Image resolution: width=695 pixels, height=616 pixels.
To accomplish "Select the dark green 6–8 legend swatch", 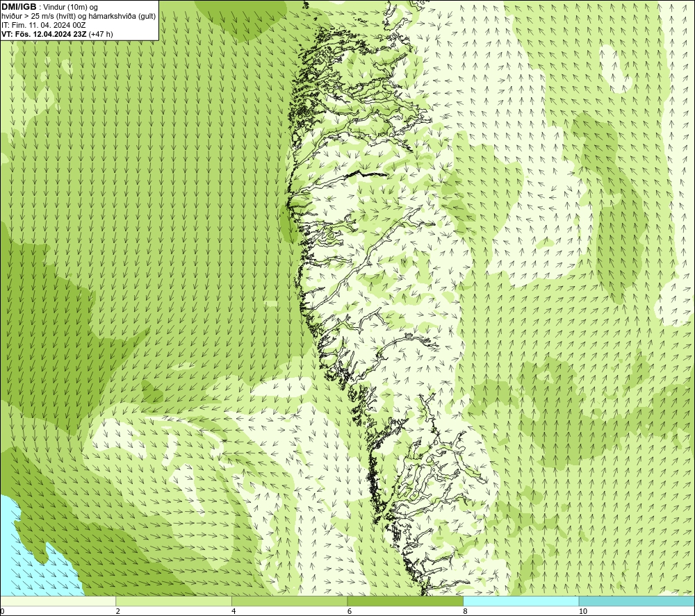I will pos(405,601).
